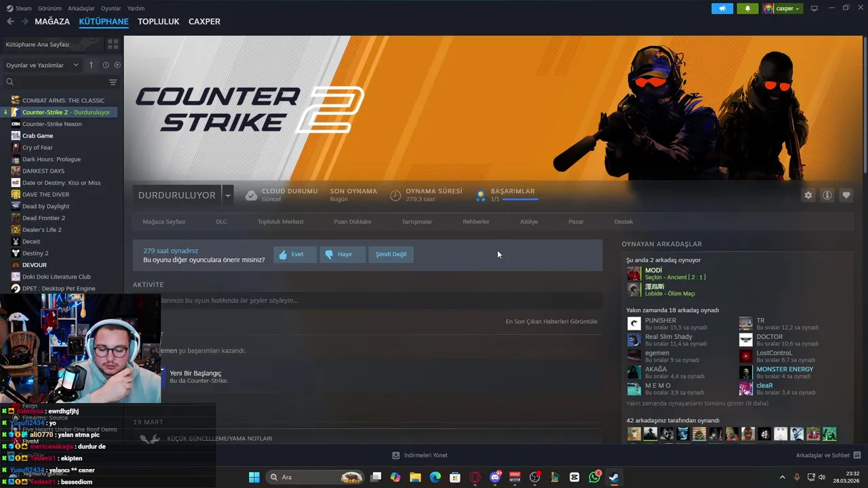Viewport: 868px width, 488px height.
Task: Click the Windows Start button
Action: click(x=254, y=477)
